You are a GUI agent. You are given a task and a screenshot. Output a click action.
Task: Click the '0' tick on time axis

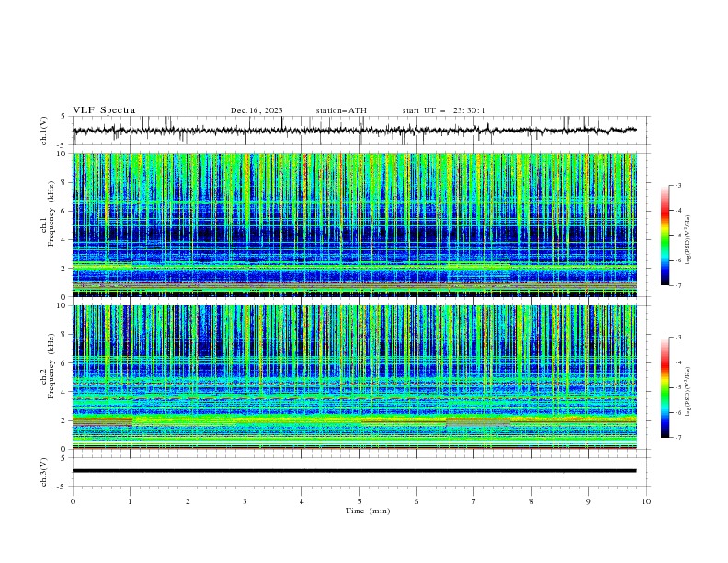(73, 501)
